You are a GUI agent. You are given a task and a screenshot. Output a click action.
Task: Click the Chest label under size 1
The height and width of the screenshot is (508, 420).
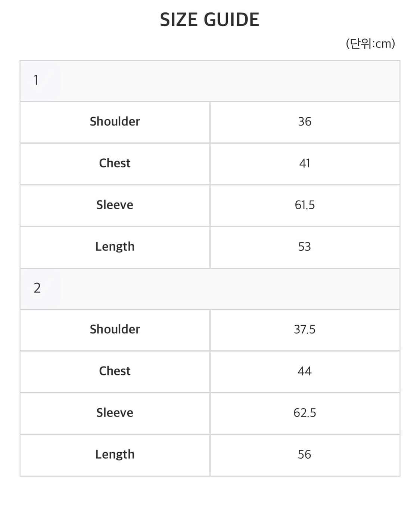(115, 163)
